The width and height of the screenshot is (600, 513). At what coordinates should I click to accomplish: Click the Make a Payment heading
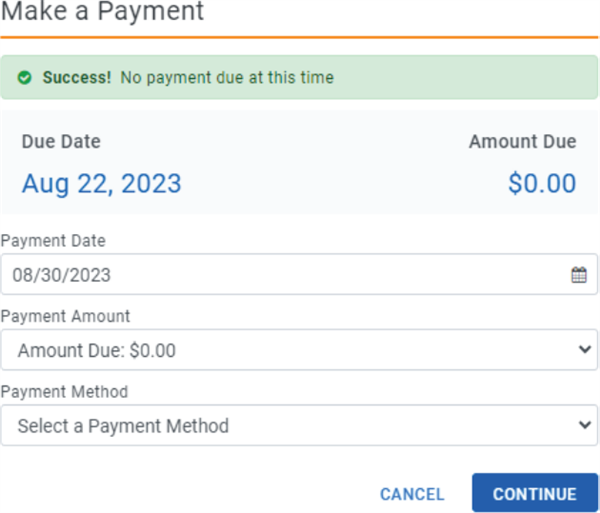(x=102, y=11)
